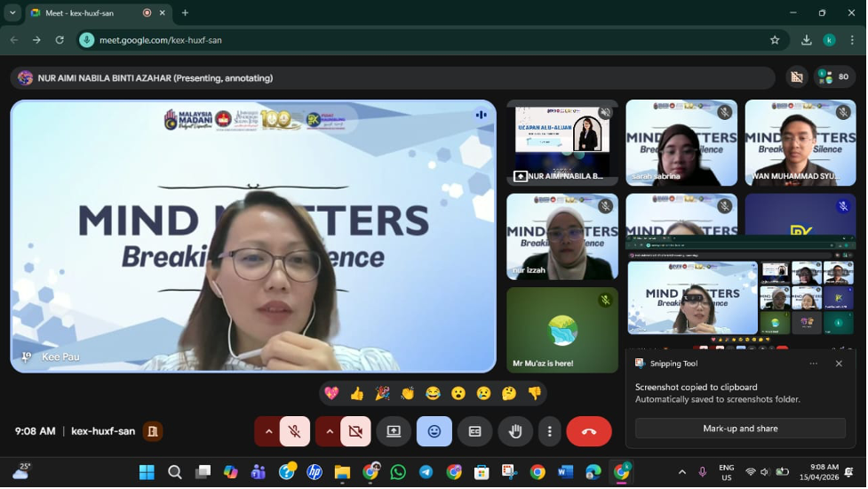The width and height of the screenshot is (868, 489).
Task: Turn on the camera
Action: (x=355, y=431)
